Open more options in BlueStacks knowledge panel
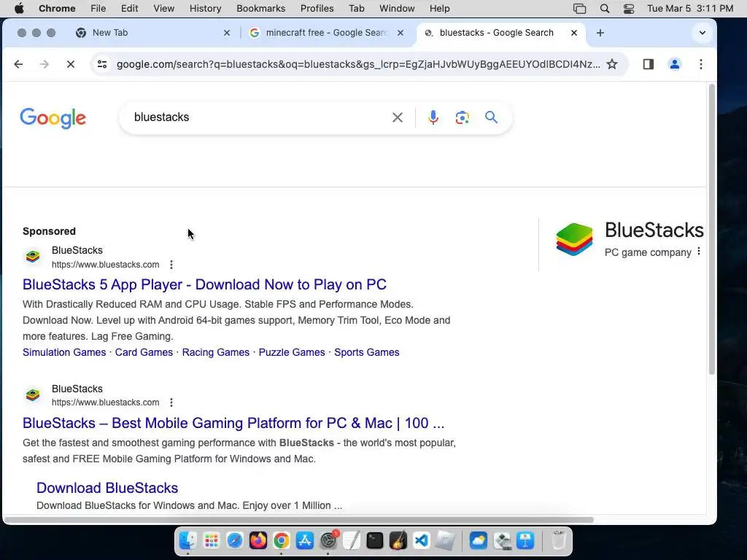This screenshot has width=747, height=560. [699, 252]
